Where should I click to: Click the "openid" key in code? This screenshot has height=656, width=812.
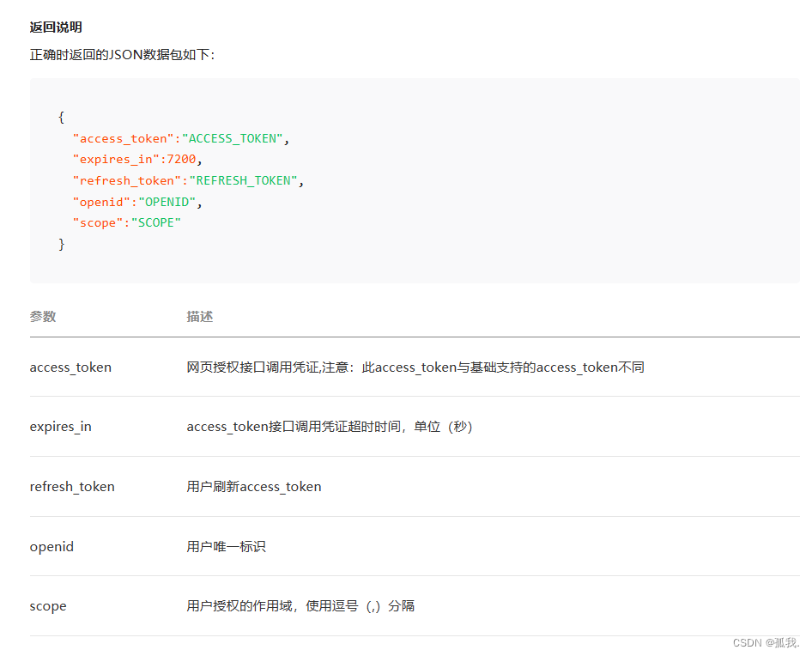pyautogui.click(x=101, y=202)
